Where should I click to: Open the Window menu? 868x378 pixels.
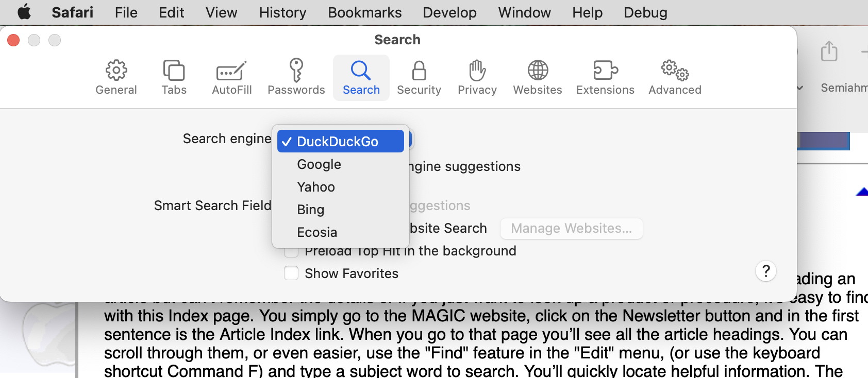(524, 12)
